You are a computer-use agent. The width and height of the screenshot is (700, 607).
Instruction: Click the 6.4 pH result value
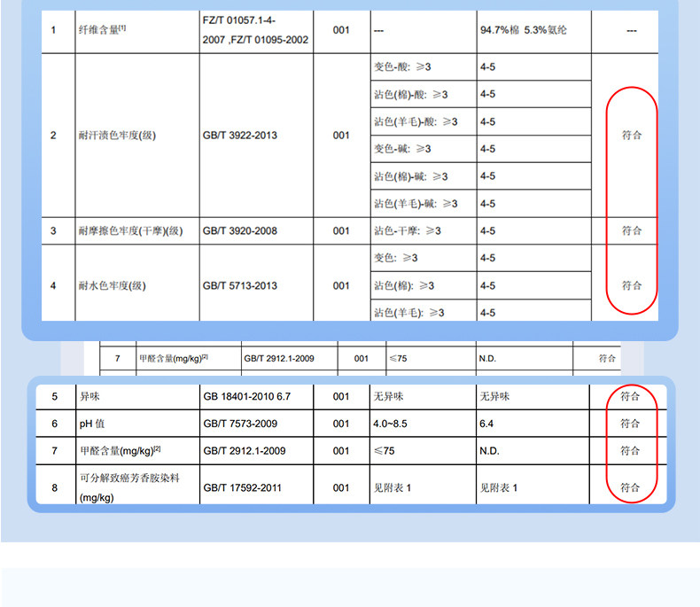(486, 424)
